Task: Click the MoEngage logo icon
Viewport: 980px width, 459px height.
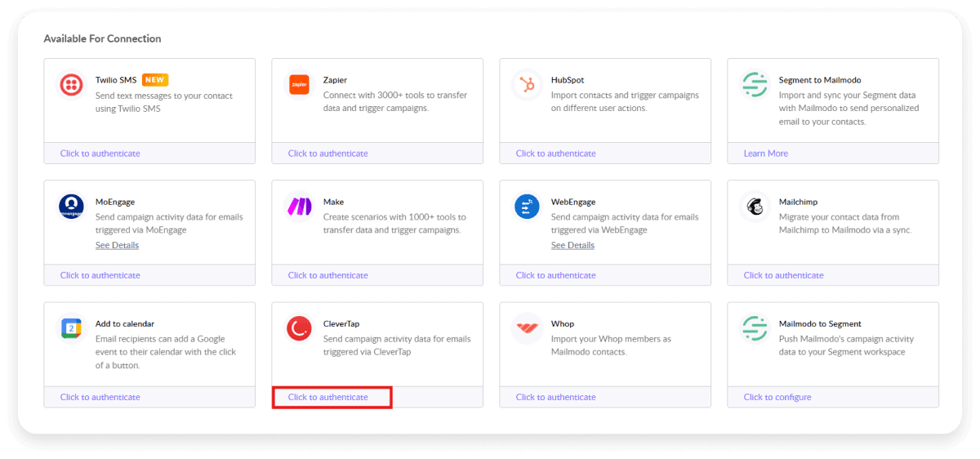Action: coord(71,206)
